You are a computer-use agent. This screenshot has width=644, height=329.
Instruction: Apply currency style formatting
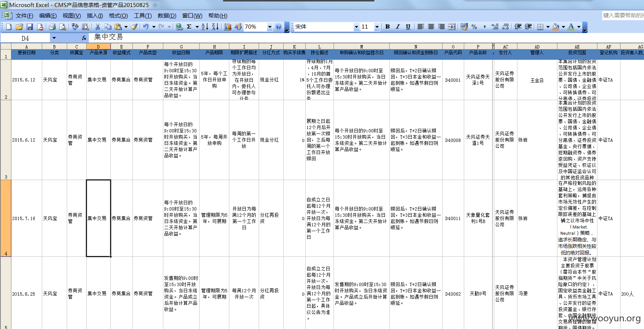pyautogui.click(x=464, y=27)
